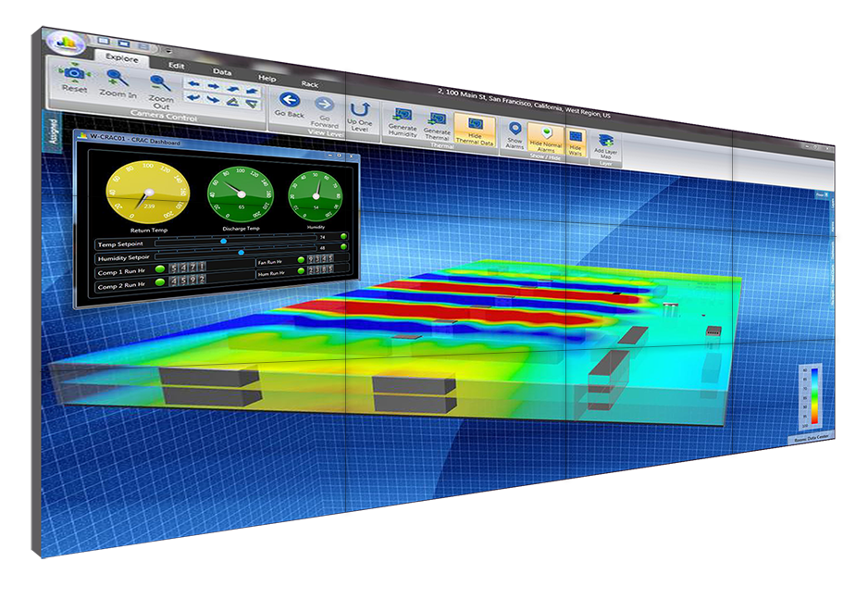Minimize the CRAC Dashboard window
Viewport: 868px width, 599px height.
click(329, 155)
